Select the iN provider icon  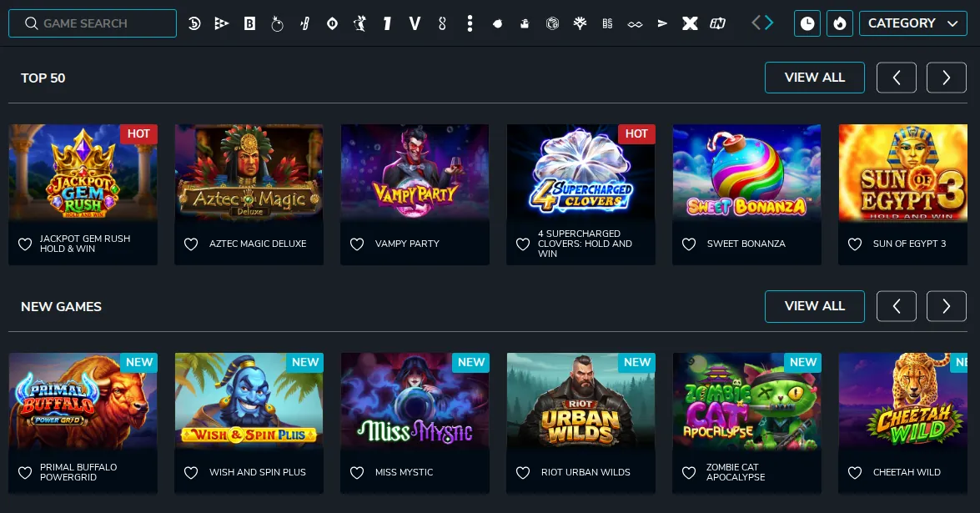coord(717,23)
